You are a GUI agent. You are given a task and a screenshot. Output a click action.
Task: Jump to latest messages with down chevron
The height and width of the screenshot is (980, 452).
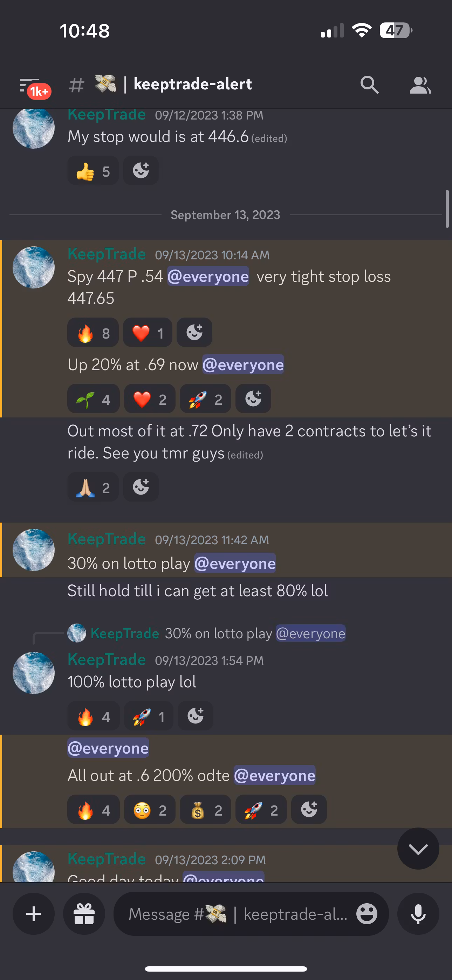[x=418, y=849]
